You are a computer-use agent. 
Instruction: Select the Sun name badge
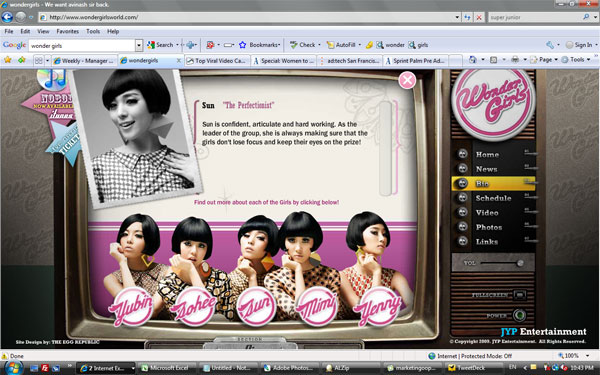pos(256,307)
